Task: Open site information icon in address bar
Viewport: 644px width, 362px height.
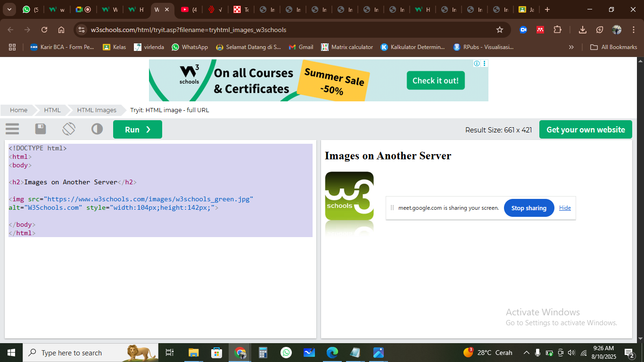Action: coord(82,30)
